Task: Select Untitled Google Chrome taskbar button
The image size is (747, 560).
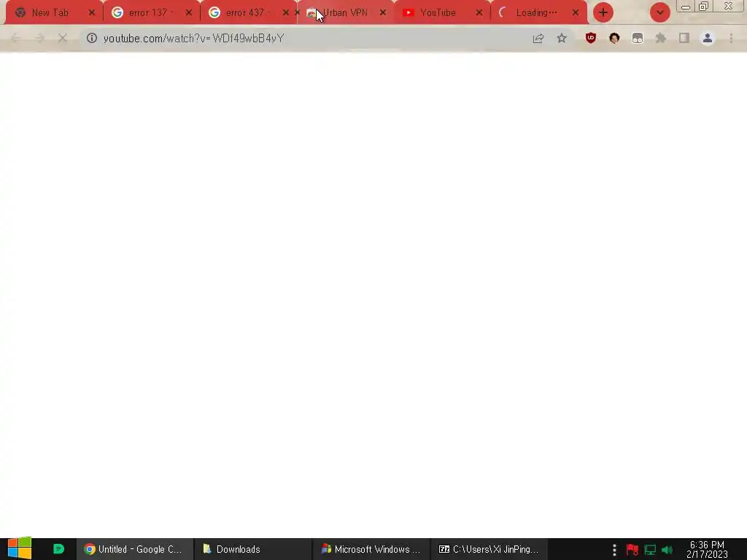Action: click(x=134, y=549)
